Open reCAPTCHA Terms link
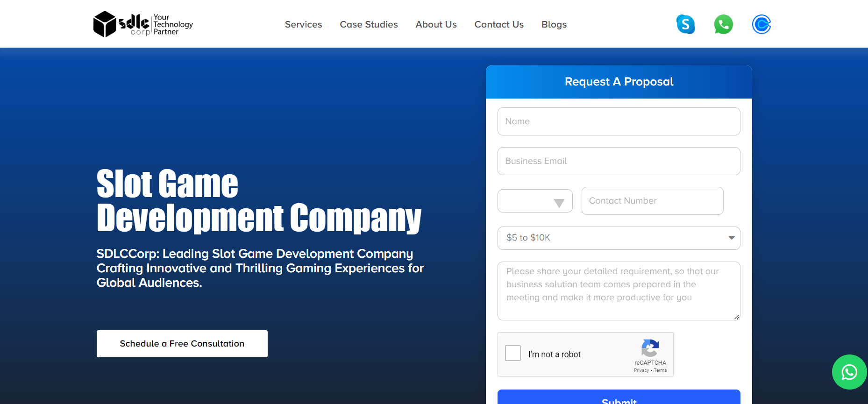Screen dimensions: 868x404 coord(660,370)
